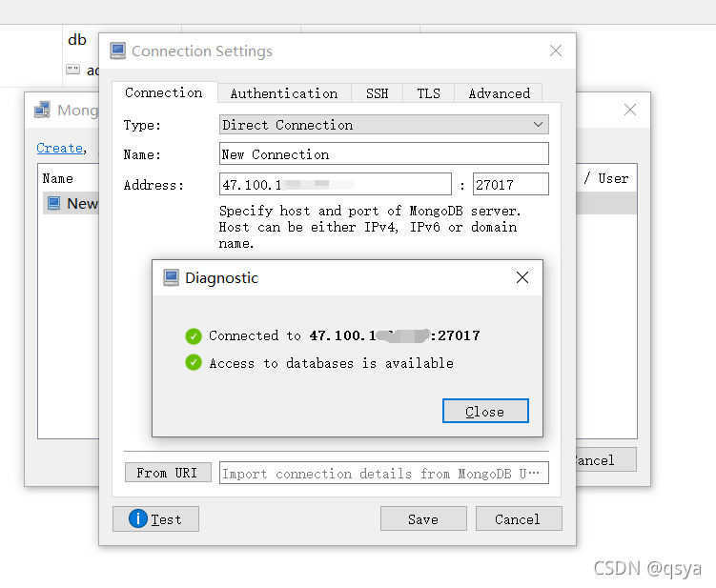Select the Connection tab
Viewport: 716px width, 588px height.
coord(164,92)
